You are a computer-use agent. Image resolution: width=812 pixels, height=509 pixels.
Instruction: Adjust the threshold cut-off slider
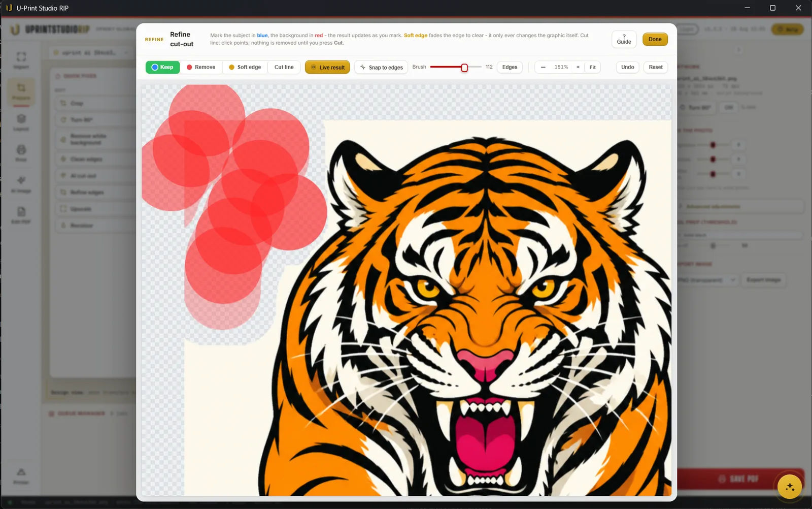(x=713, y=245)
